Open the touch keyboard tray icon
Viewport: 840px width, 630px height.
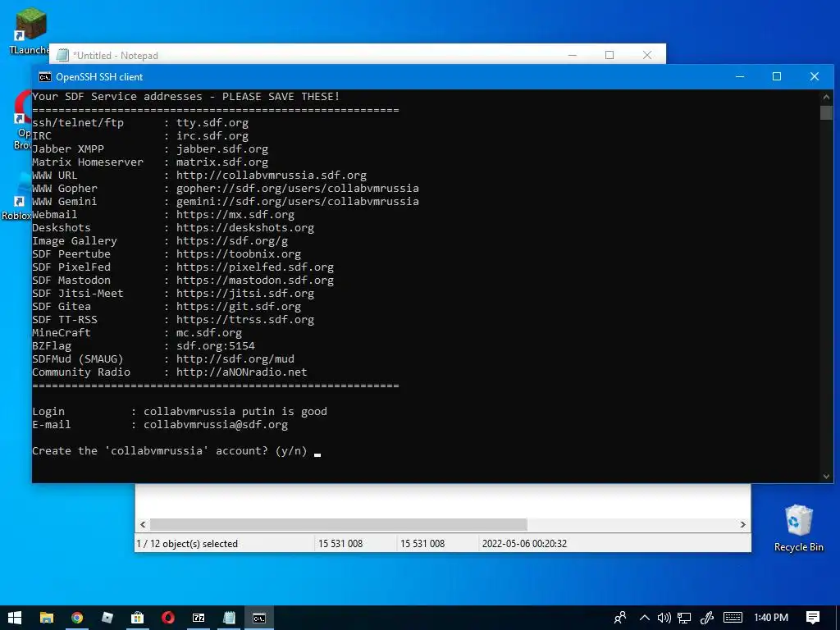[x=733, y=618]
